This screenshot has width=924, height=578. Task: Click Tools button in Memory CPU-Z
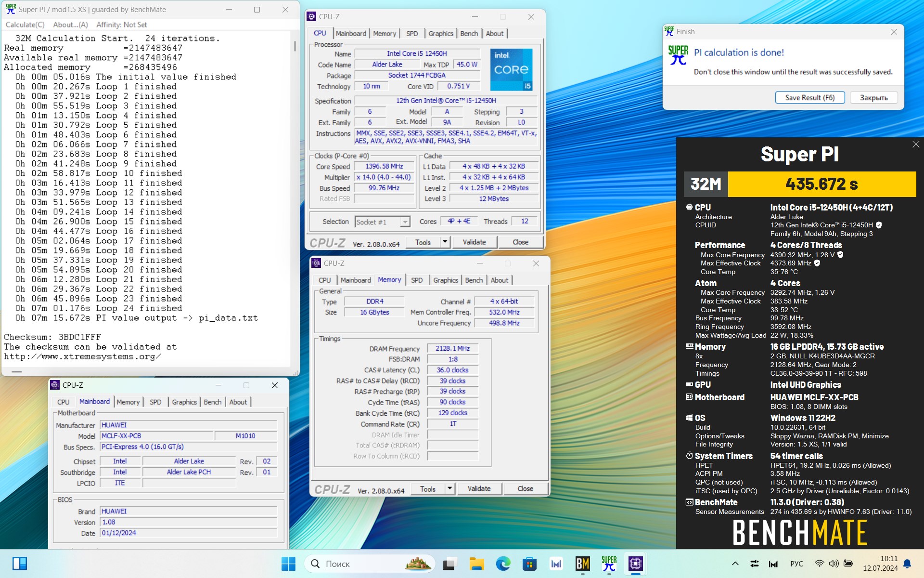point(428,488)
